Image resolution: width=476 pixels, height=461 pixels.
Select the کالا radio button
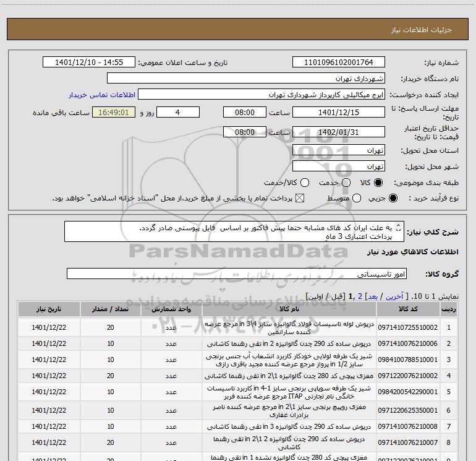[x=378, y=183]
